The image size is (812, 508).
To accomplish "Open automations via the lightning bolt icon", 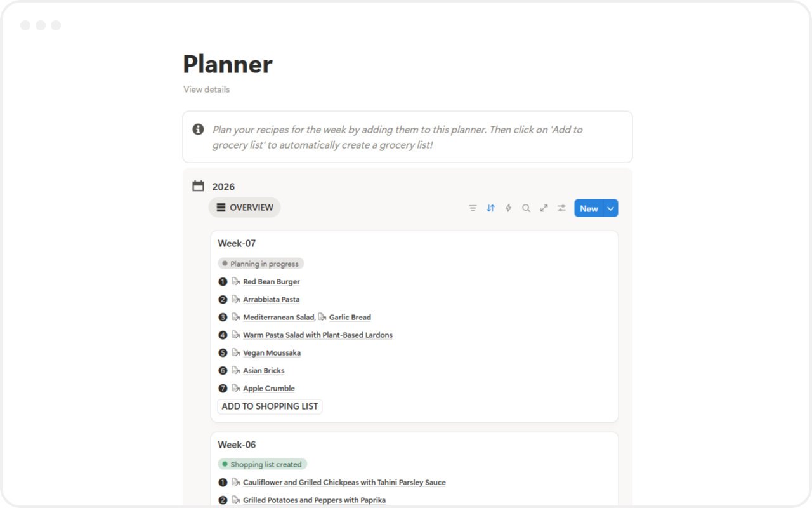I will [508, 208].
